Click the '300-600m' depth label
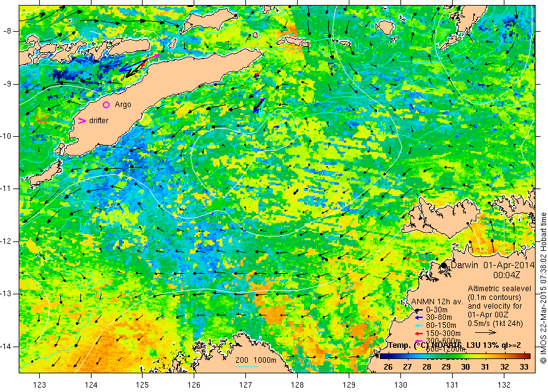Viewport: 548px width, 392px height. [x=443, y=341]
